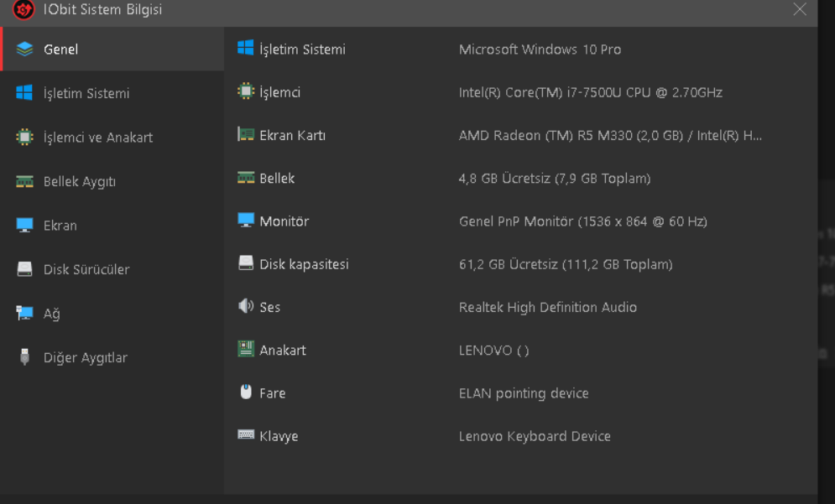This screenshot has height=504, width=835.
Task: Switch to the Disk Sürücüler tab
Action: (86, 269)
